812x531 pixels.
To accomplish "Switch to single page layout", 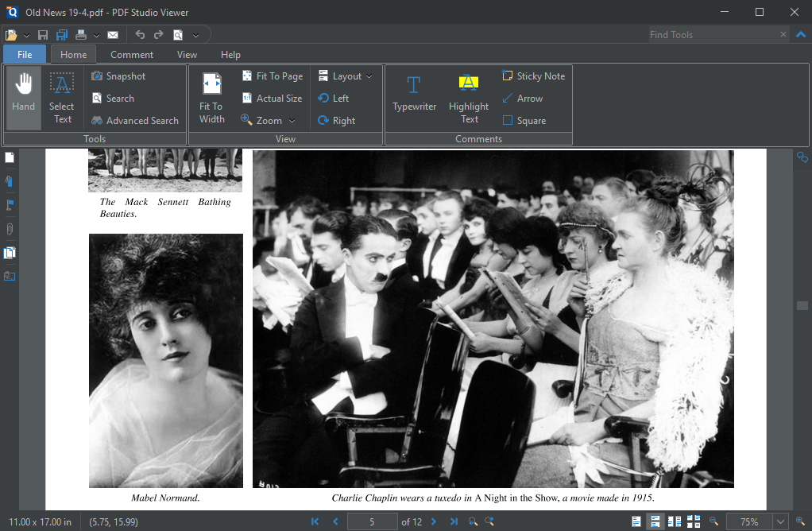I will coord(636,521).
